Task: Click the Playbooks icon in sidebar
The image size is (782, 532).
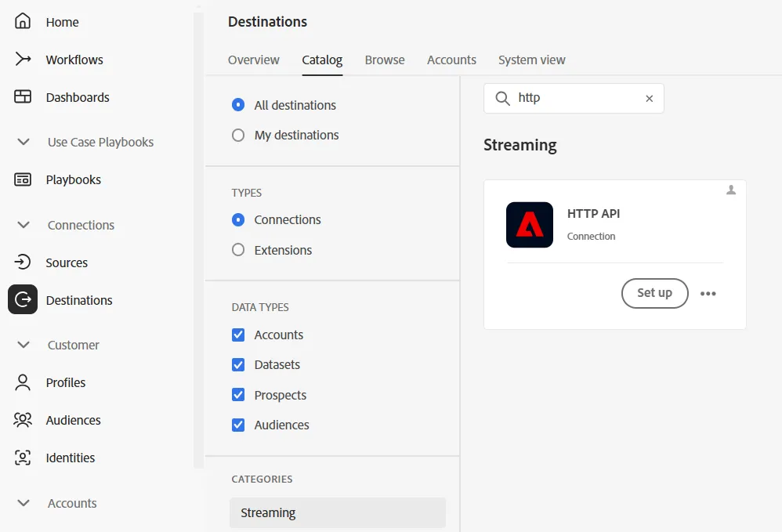Action: pyautogui.click(x=23, y=179)
